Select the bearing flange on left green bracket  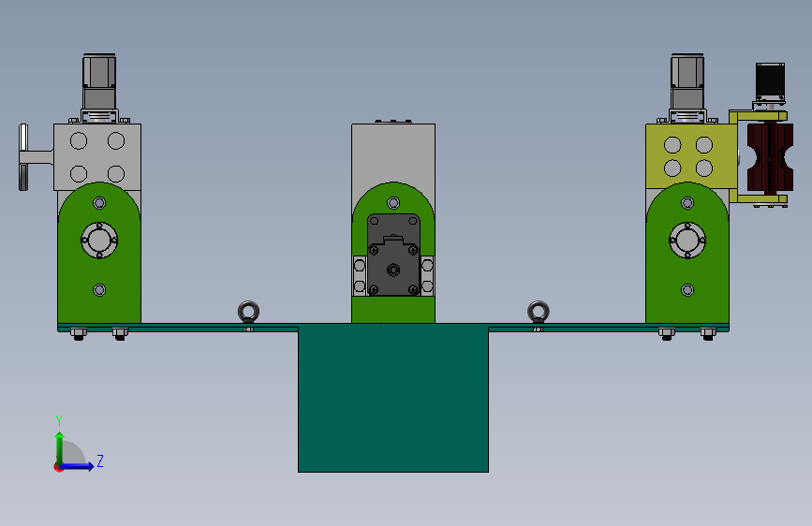tap(99, 241)
